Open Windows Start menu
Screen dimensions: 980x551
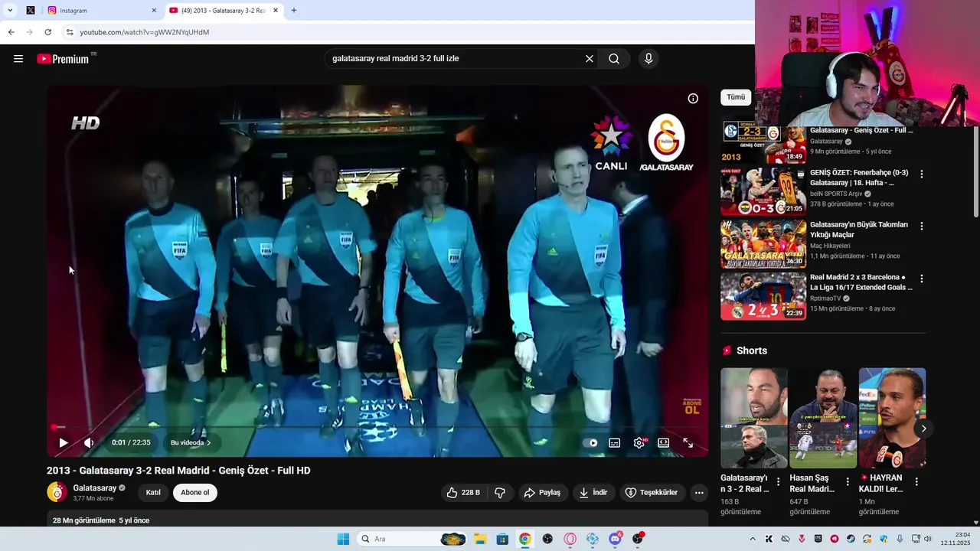[x=343, y=539]
